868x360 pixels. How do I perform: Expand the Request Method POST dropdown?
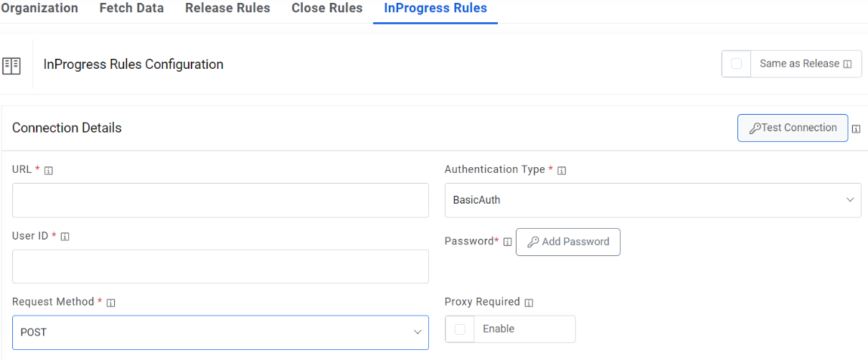[x=220, y=333]
